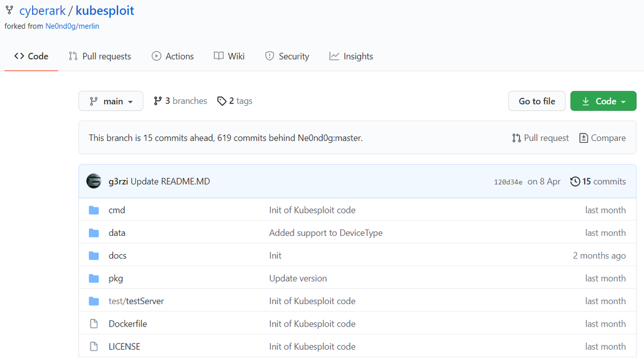
Task: Open Init of Kubesploit code commit for LICENSE
Action: click(x=312, y=347)
